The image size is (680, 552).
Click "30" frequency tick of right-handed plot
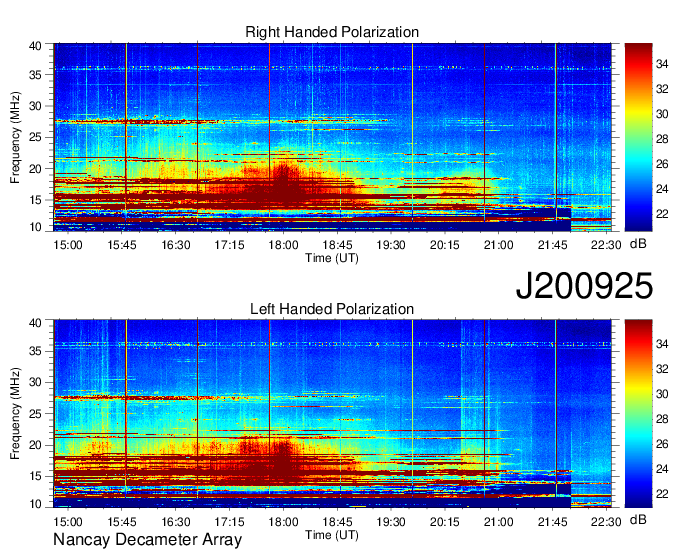(x=36, y=106)
